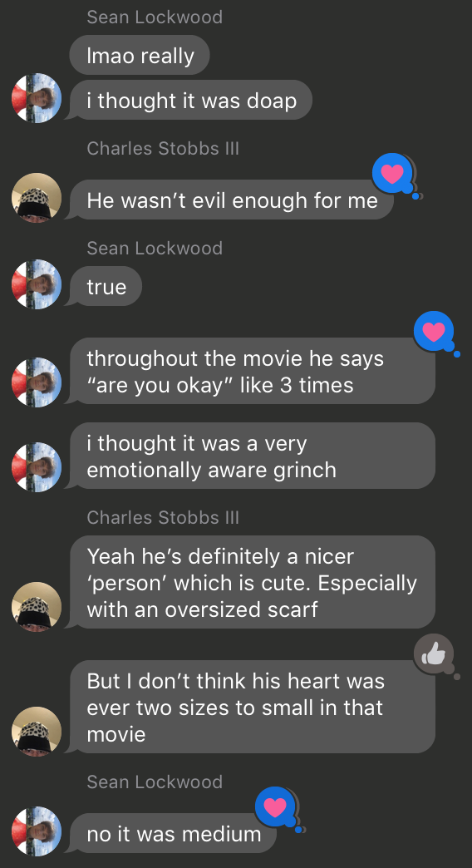This screenshot has height=868, width=472.
Task: Select the "nicer 'person' which is cute" bubble
Action: 253,582
